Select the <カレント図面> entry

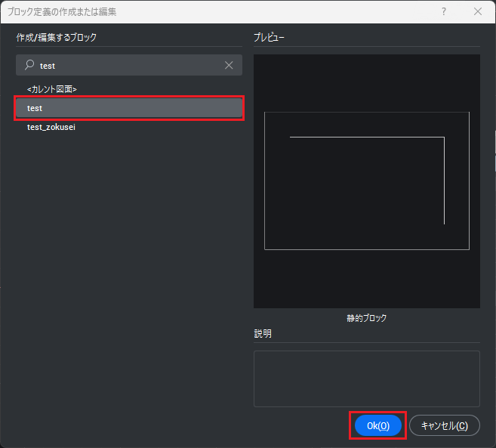click(52, 89)
